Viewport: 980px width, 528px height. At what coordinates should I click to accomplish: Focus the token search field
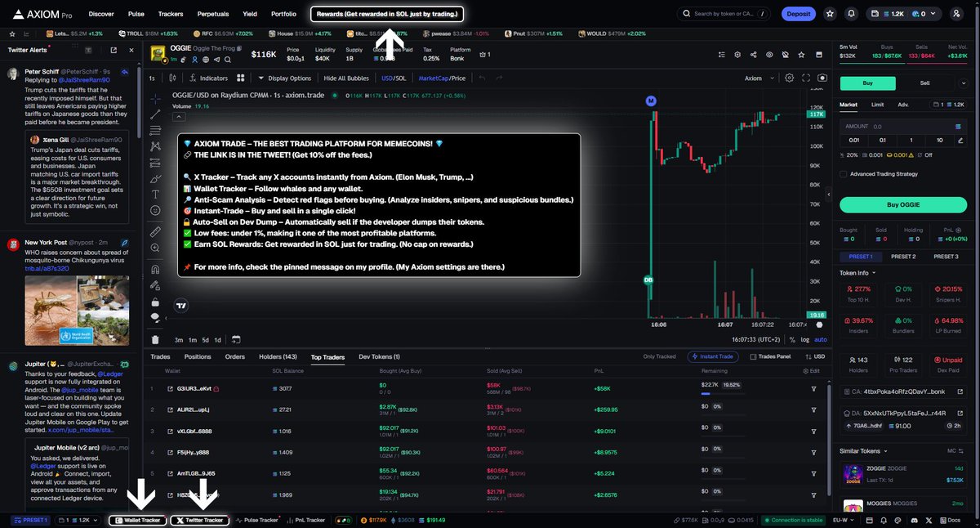[725, 14]
